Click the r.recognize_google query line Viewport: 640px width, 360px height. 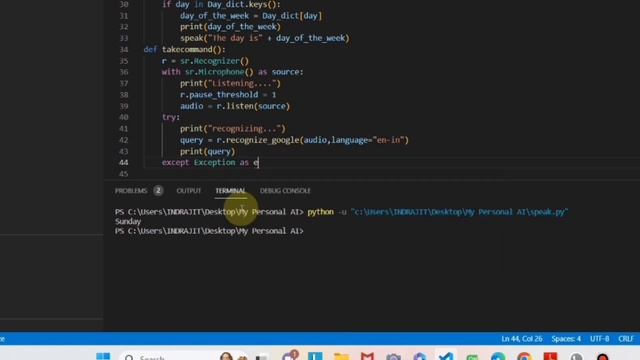(x=294, y=140)
